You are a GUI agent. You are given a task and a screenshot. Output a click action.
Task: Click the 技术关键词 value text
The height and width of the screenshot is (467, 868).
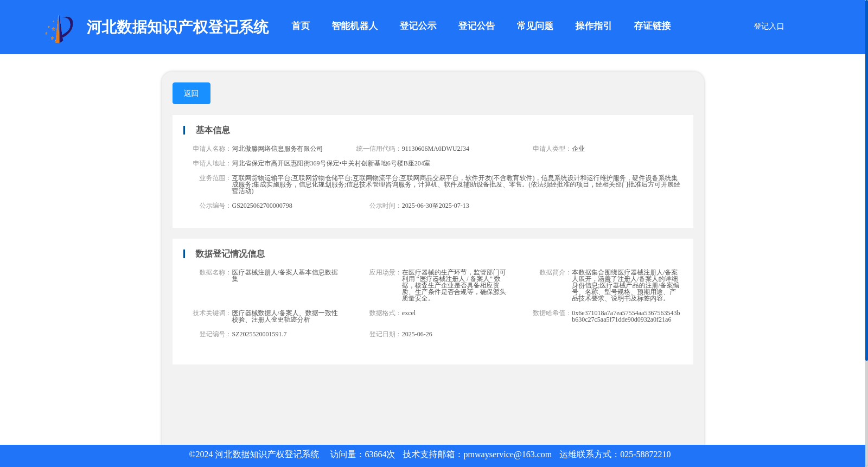(285, 316)
